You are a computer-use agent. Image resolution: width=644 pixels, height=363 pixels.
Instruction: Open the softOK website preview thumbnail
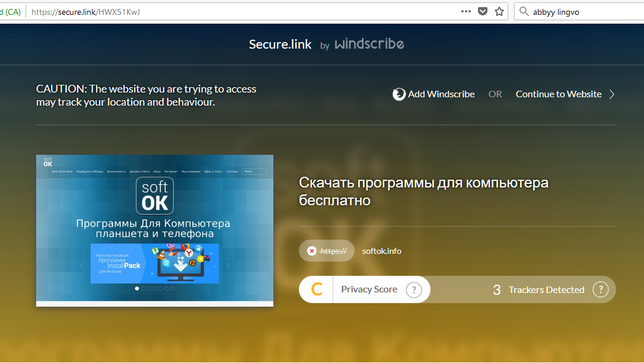[x=155, y=230]
